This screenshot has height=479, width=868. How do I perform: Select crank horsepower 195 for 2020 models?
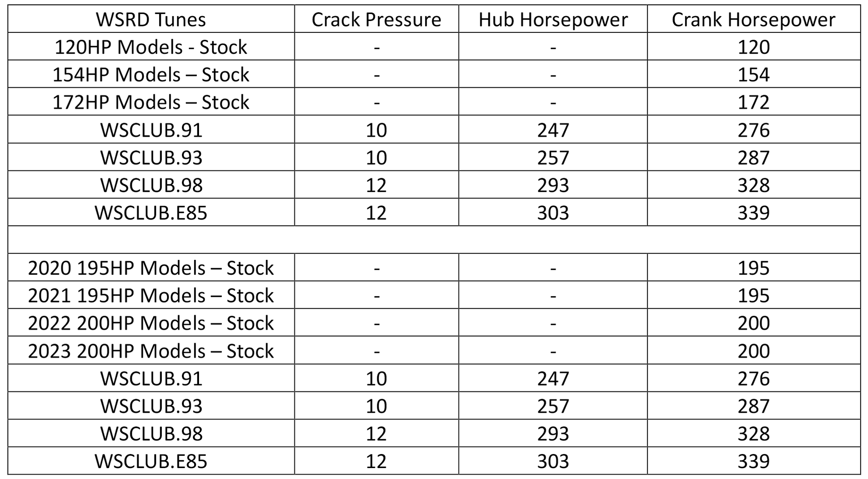click(753, 268)
